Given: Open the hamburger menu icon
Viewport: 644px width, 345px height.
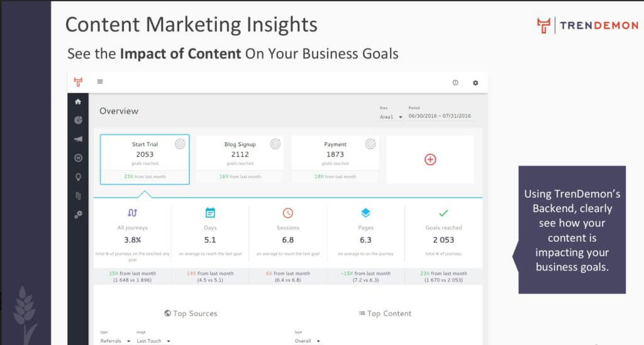Looking at the screenshot, I should [100, 81].
